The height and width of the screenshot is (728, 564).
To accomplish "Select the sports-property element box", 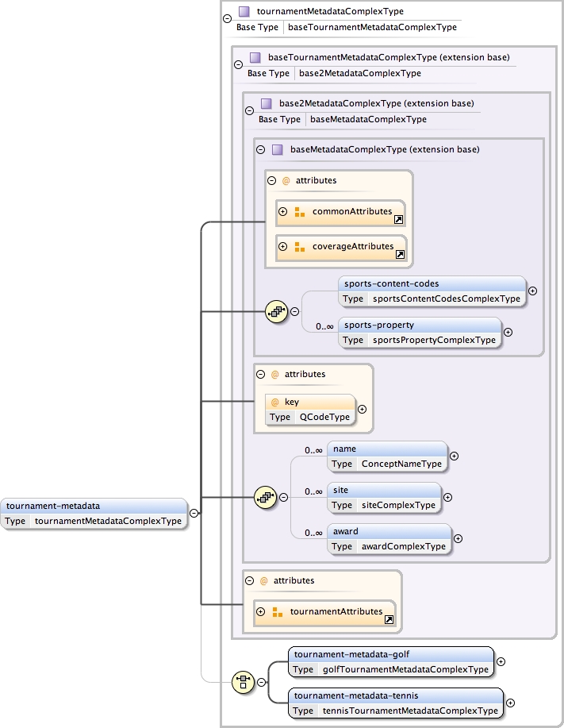I will [420, 332].
